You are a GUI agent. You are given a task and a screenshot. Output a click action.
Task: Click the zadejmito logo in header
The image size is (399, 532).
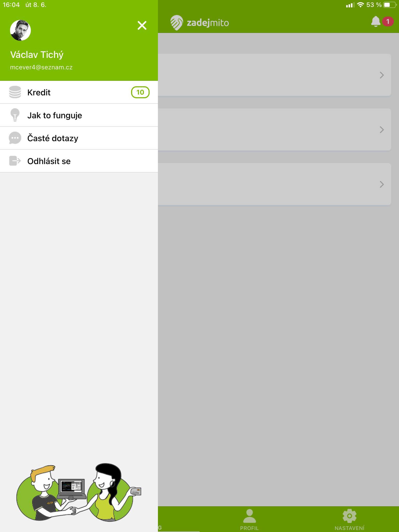pos(199,23)
